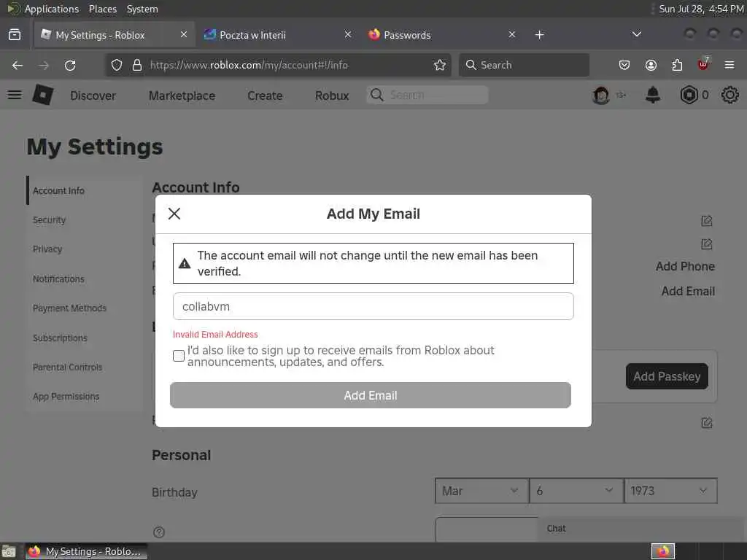This screenshot has height=560, width=747.
Task: Click the Add Email link on the page
Action: (x=688, y=291)
